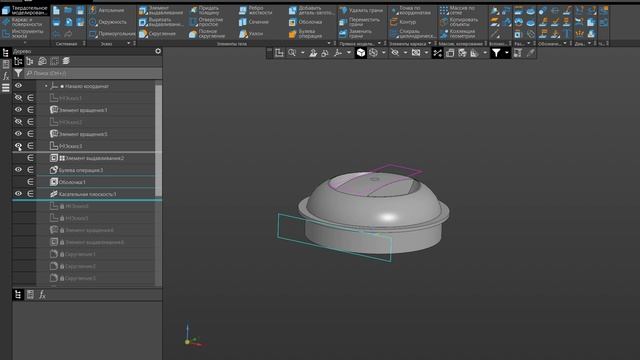Select Булева операция:3 in the tree

tap(81, 170)
